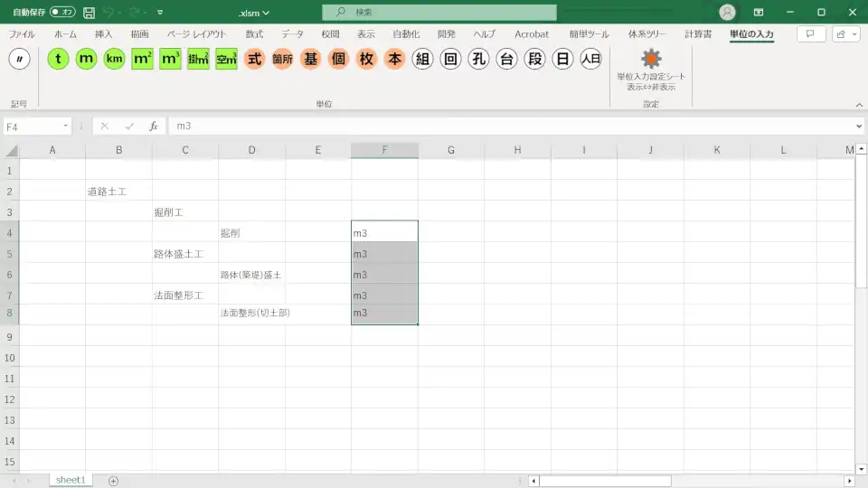Click the ditto mark '〃' symbol icon

pos(19,60)
